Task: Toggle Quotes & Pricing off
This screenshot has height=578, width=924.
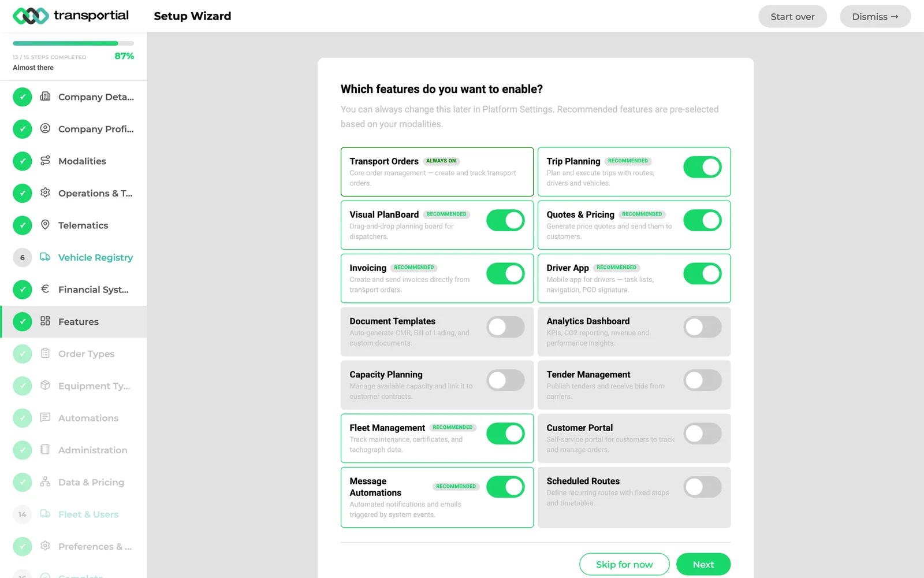Action: pos(702,220)
